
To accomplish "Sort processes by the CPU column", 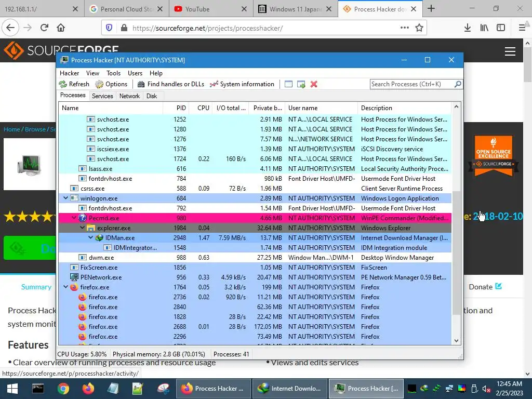I will (201, 108).
